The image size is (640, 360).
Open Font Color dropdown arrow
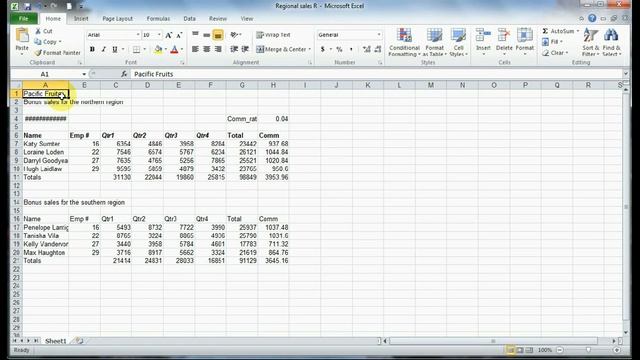(182, 49)
